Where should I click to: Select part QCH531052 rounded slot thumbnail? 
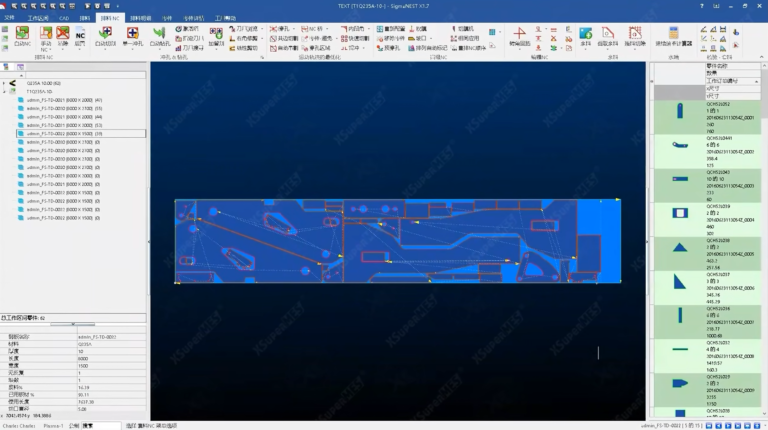click(680, 111)
